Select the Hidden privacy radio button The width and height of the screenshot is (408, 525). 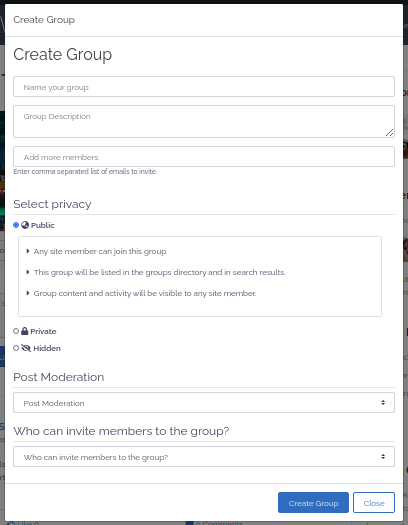(x=16, y=348)
